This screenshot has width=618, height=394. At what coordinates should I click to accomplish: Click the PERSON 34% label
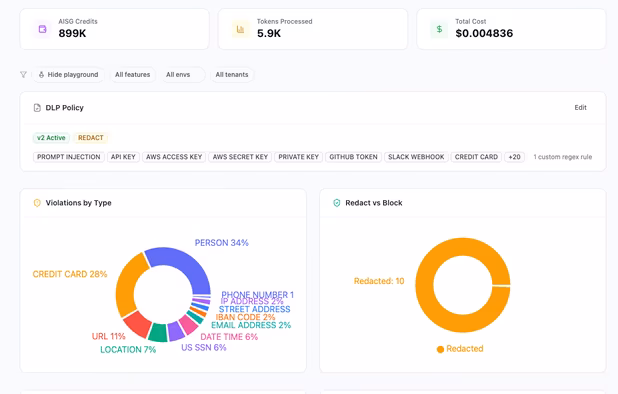point(222,243)
